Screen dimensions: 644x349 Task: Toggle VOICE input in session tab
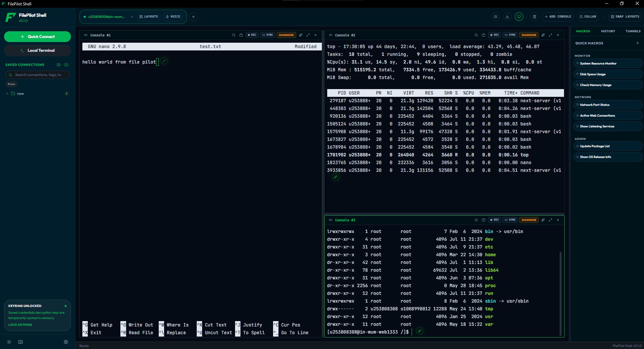173,16
